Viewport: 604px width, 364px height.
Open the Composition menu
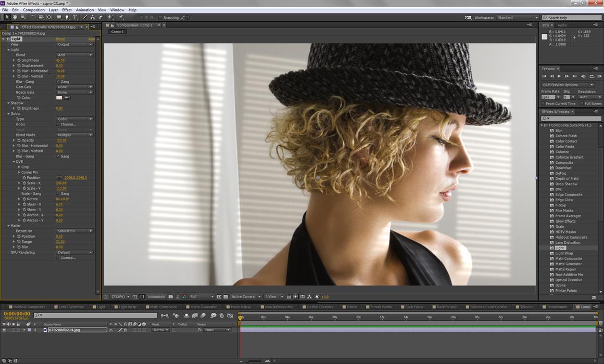click(34, 10)
